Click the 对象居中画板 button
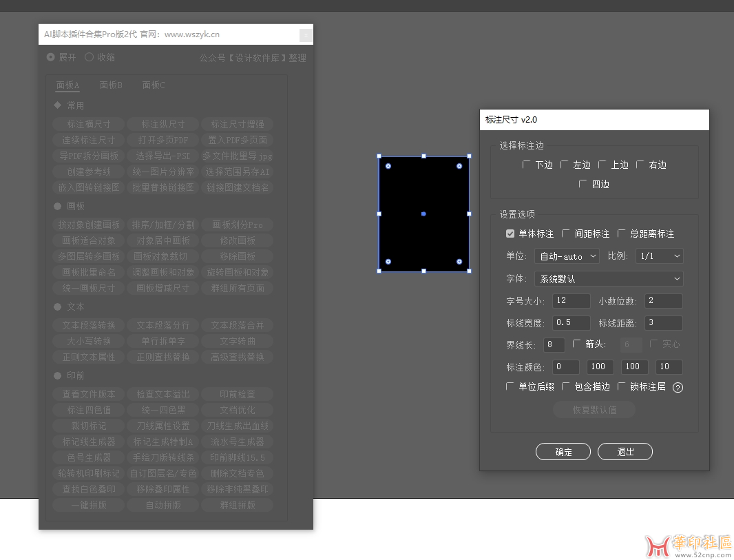 (x=163, y=240)
